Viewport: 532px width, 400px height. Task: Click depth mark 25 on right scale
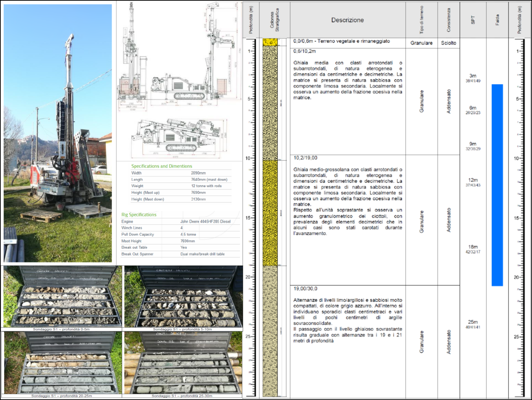pyautogui.click(x=516, y=337)
